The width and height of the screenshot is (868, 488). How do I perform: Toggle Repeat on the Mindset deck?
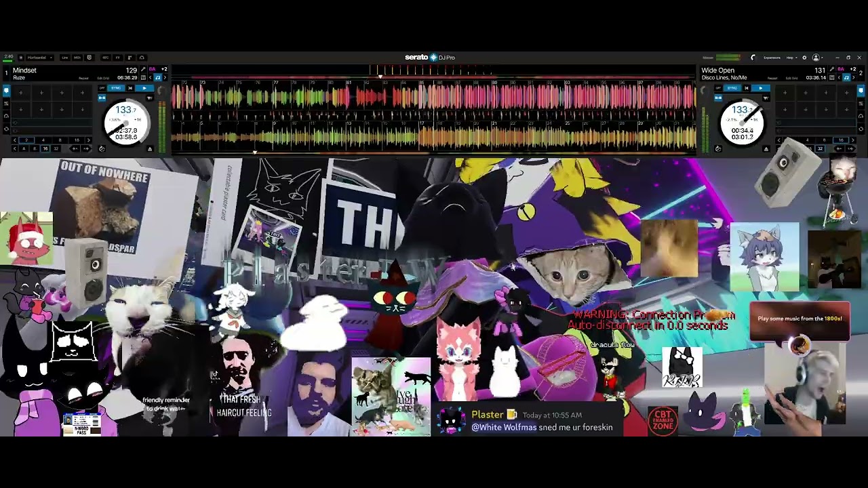[83, 78]
